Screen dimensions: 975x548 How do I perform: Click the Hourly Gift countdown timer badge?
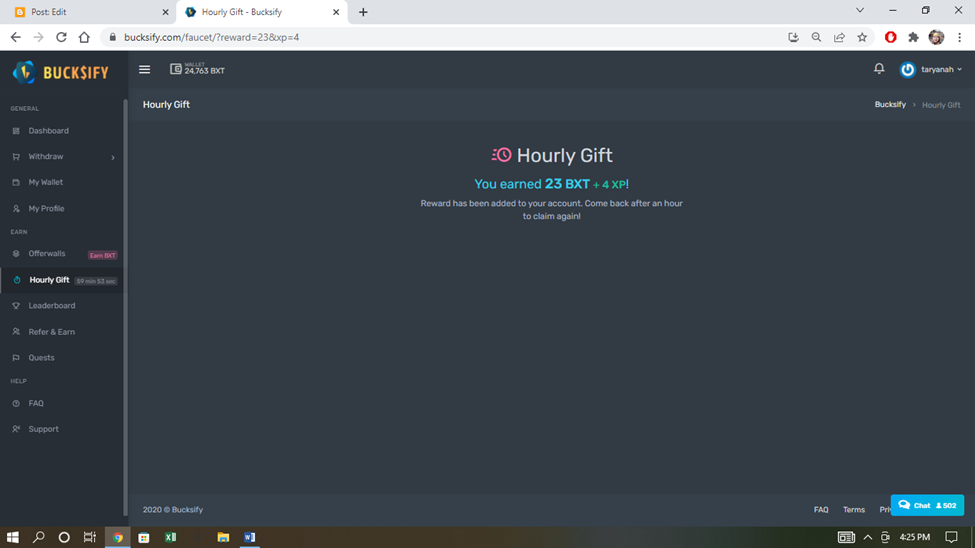(x=96, y=281)
